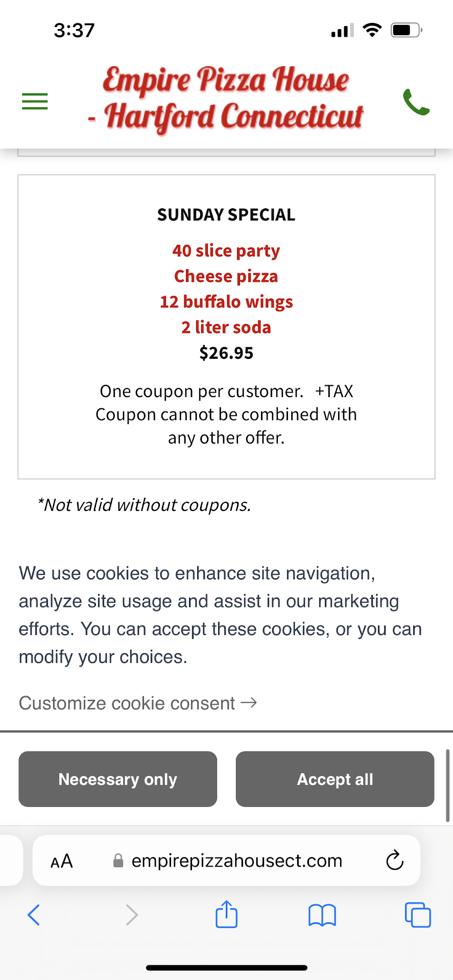Go back to previous page
The width and height of the screenshot is (453, 980).
point(34,915)
